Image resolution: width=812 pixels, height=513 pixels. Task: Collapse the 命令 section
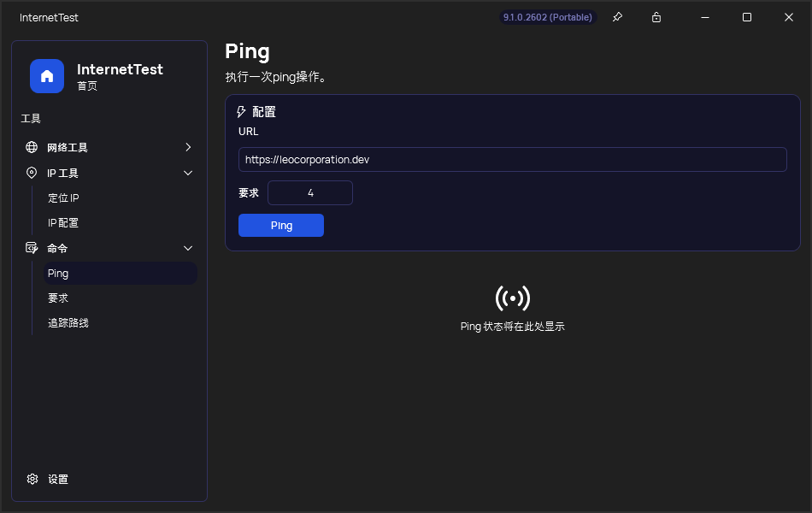coord(188,248)
